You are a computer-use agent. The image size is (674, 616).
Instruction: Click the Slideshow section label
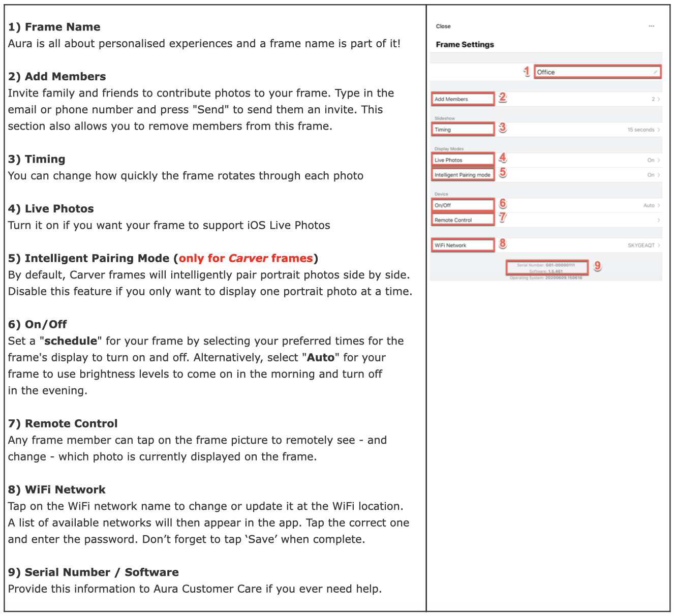coord(445,118)
